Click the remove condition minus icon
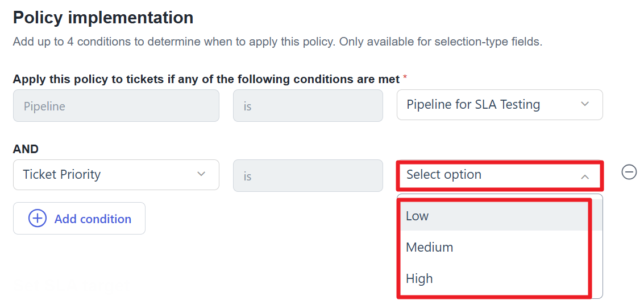 click(629, 172)
